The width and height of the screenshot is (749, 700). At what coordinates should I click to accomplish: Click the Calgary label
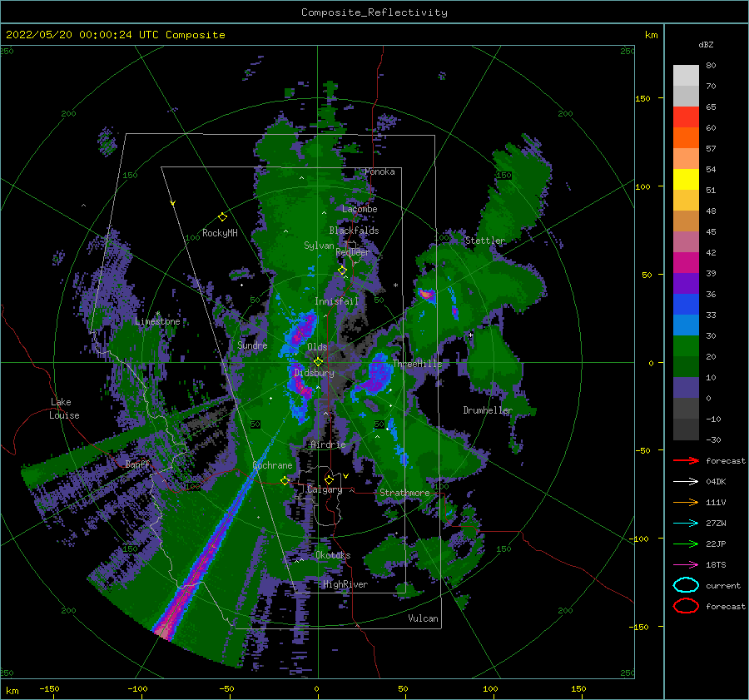click(x=325, y=489)
